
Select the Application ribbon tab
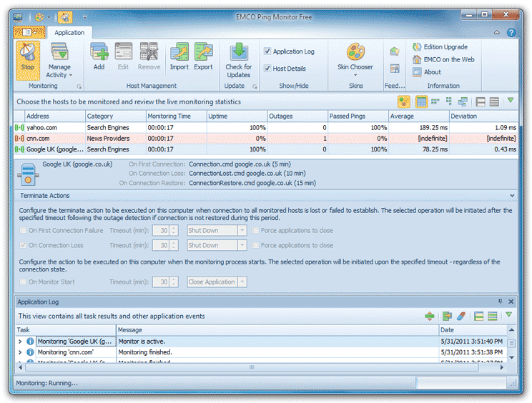[69, 33]
